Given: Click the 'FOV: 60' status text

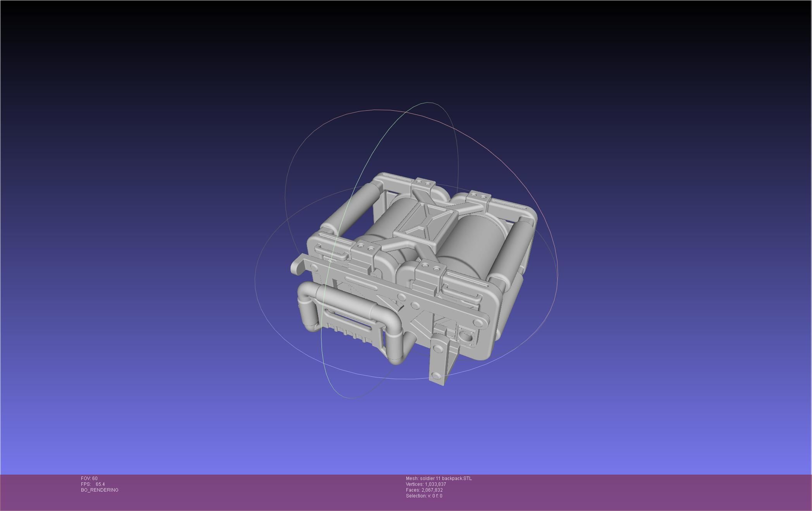Looking at the screenshot, I should pos(89,478).
